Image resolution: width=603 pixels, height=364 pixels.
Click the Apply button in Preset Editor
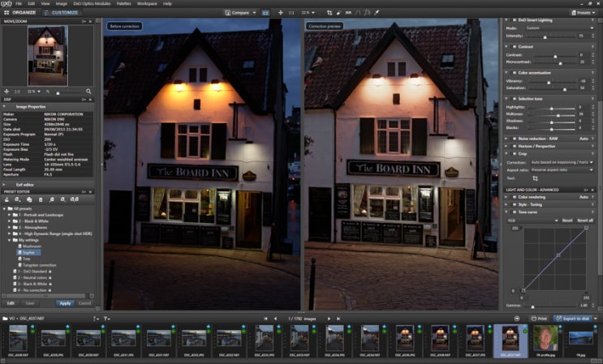click(65, 303)
